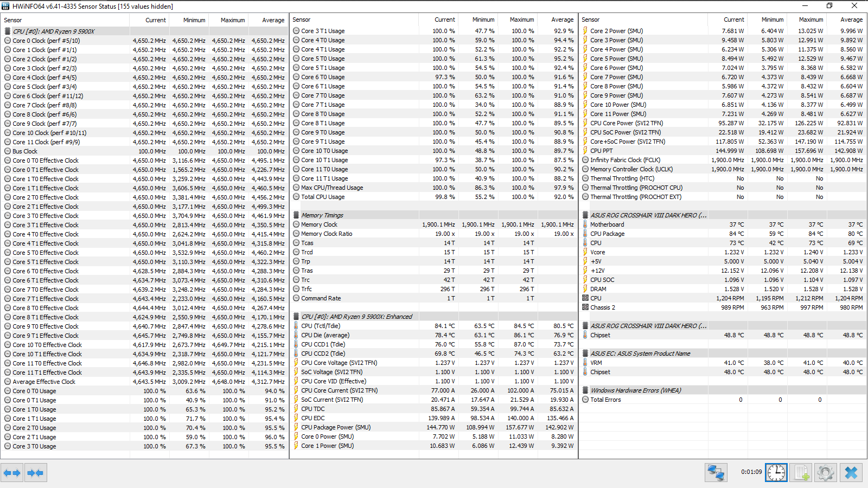Click the lightning icon beside CPU Core Voltage (SVI2 TFN)
868x488 pixels.
[296, 363]
